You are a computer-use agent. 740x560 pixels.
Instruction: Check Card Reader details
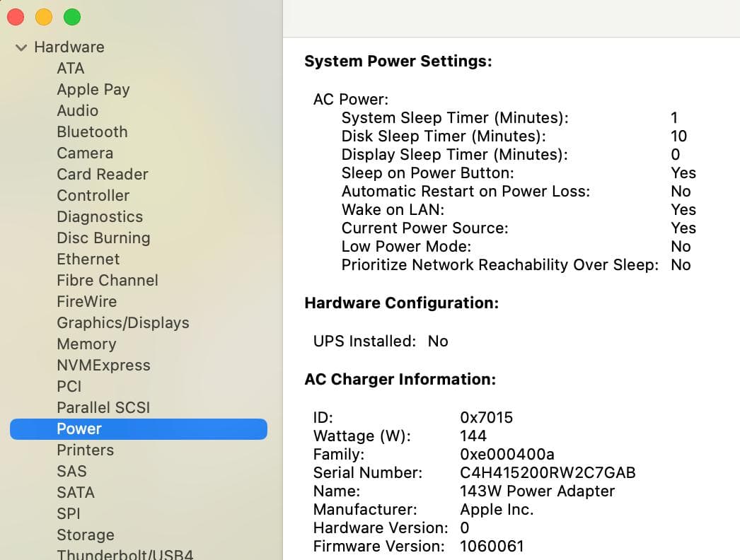tap(102, 174)
